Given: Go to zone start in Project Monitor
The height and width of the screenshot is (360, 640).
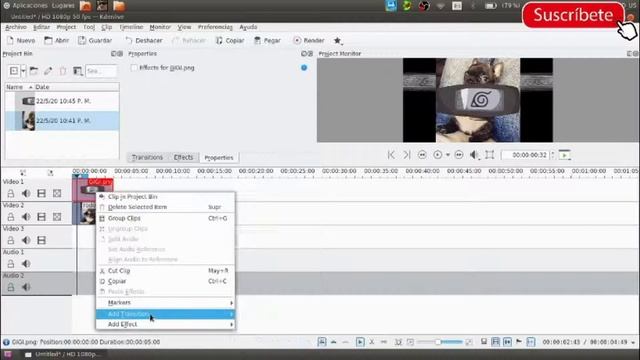Looking at the screenshot, I should click(x=391, y=155).
